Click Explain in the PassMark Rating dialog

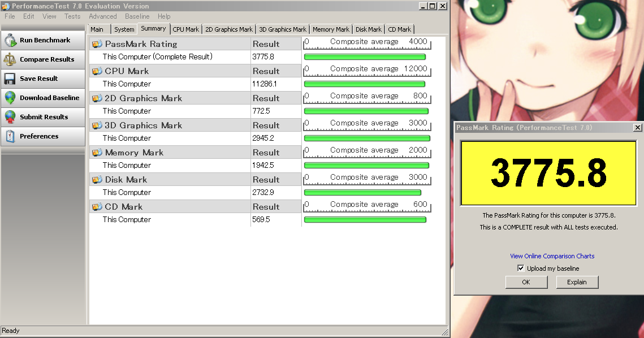point(577,282)
